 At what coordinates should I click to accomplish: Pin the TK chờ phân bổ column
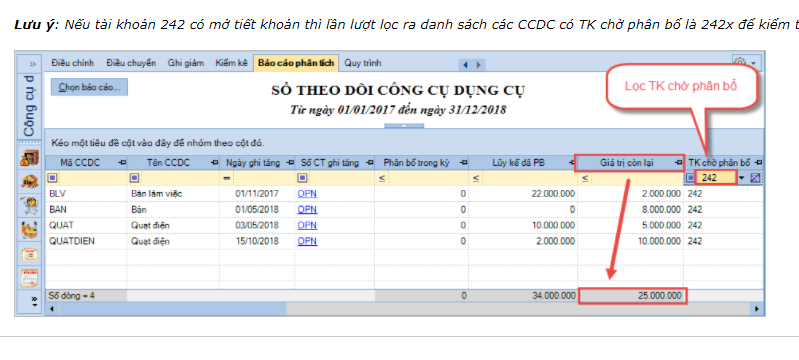[x=758, y=163]
